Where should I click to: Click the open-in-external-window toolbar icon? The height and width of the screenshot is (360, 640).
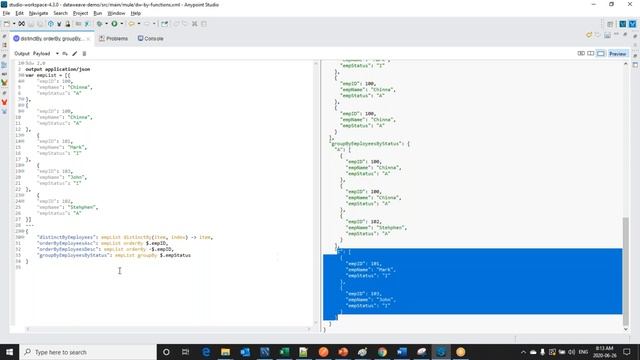click(164, 24)
